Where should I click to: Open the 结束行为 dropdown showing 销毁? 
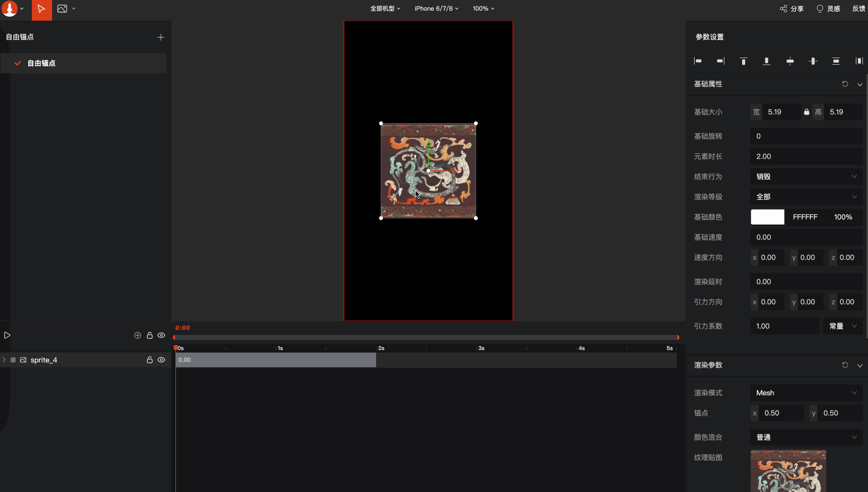(806, 177)
